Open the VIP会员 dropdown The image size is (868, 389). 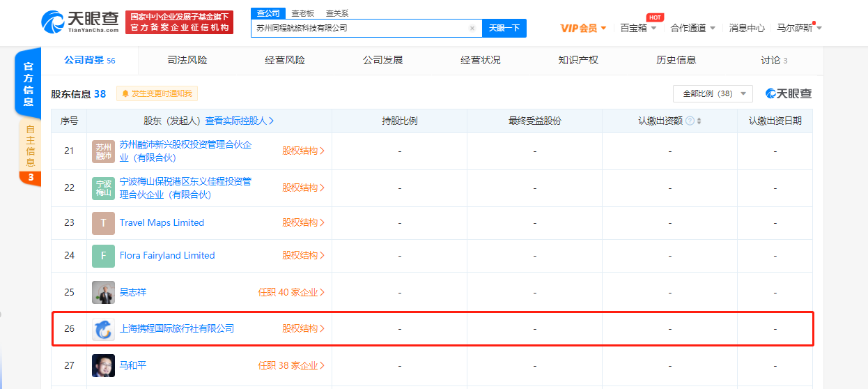click(584, 28)
